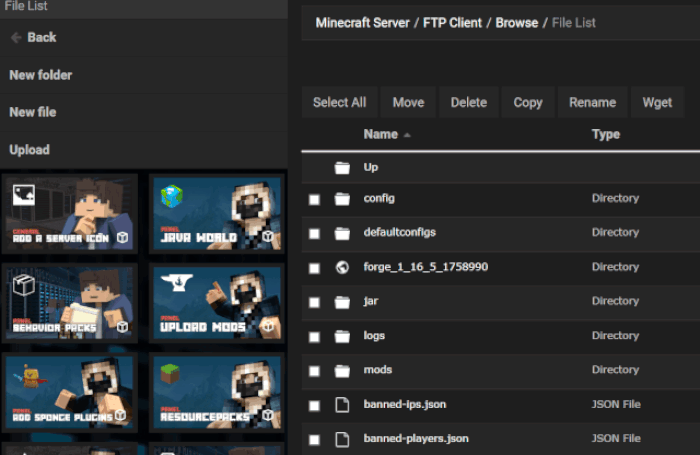
Task: Click the Rename button
Action: point(592,102)
